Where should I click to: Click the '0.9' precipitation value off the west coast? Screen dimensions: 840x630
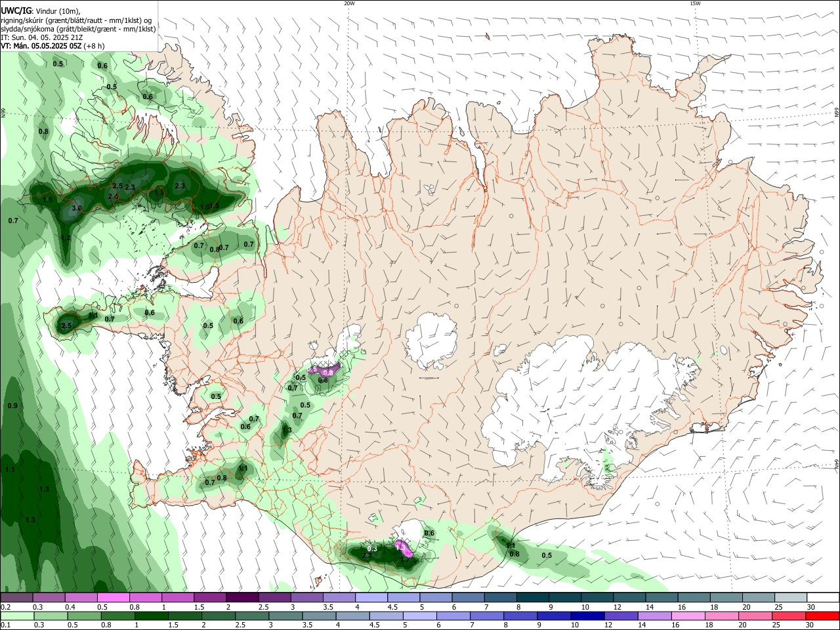pyautogui.click(x=12, y=406)
